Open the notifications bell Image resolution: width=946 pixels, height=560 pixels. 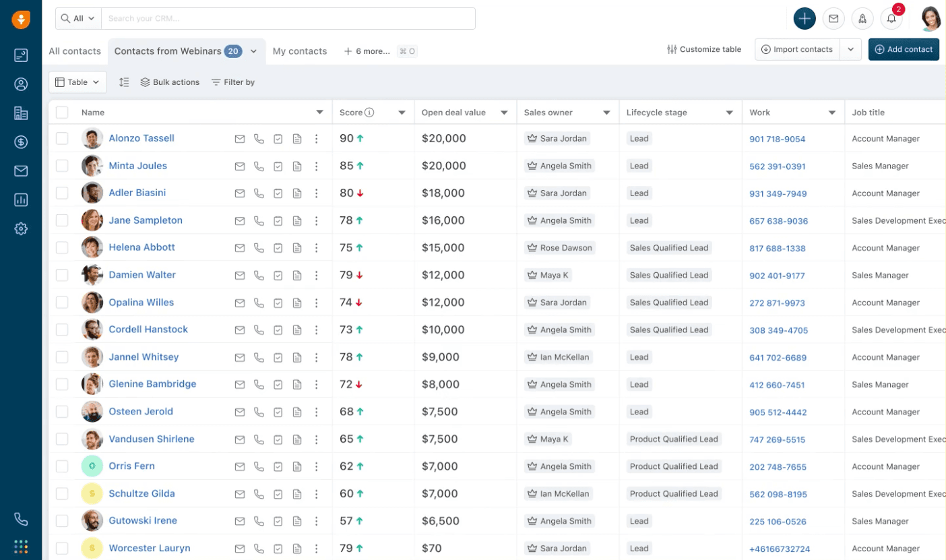[x=891, y=19]
